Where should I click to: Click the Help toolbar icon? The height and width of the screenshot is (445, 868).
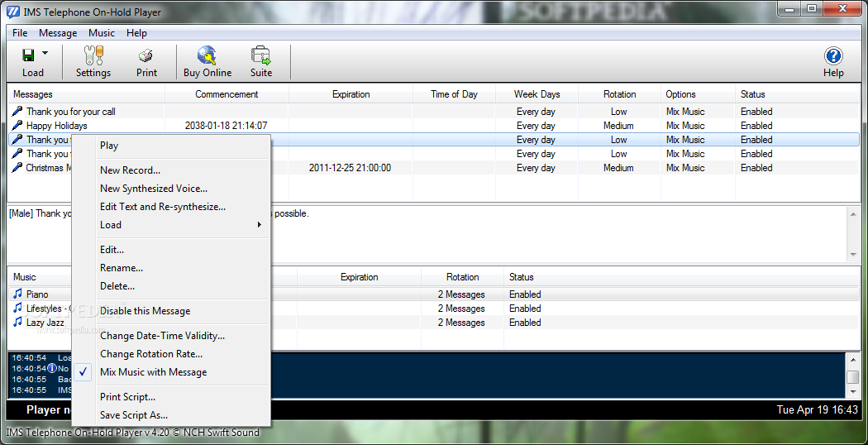click(x=833, y=61)
